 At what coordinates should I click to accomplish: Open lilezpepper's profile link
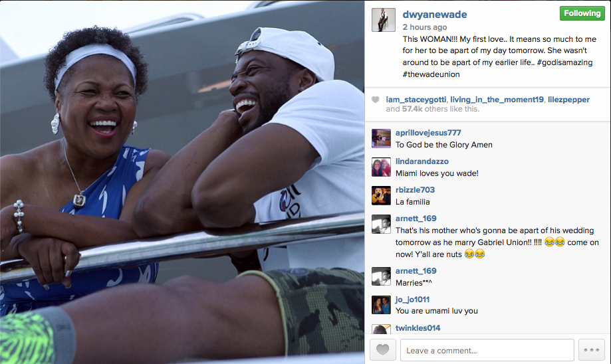[568, 100]
